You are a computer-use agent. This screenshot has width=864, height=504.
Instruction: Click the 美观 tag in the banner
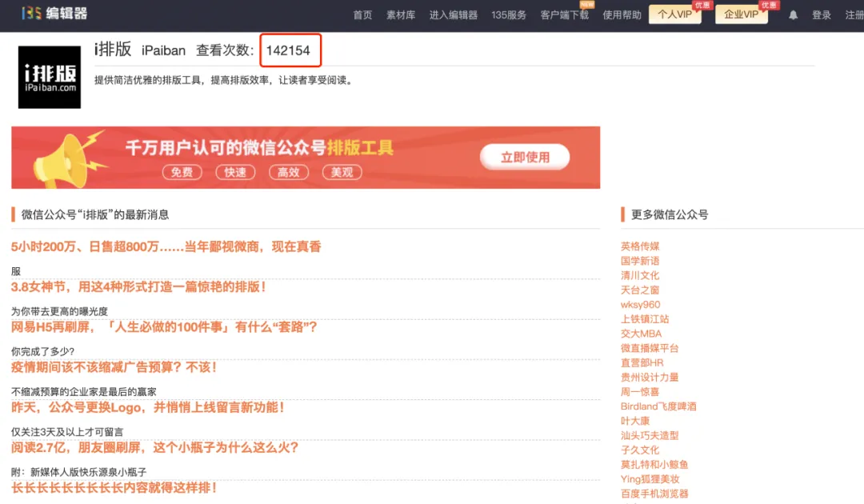[342, 173]
